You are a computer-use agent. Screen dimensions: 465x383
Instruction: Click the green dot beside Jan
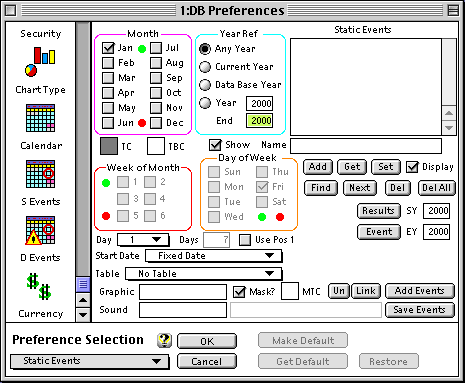tap(142, 49)
